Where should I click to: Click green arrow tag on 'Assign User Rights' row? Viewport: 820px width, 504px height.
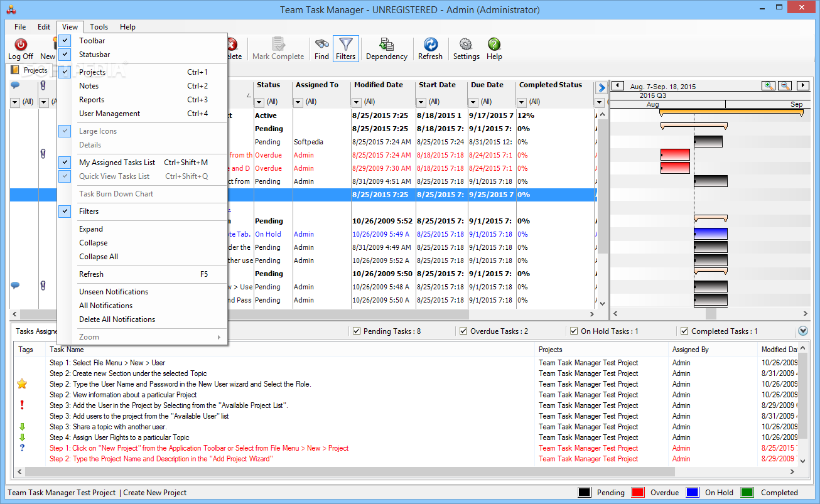pyautogui.click(x=22, y=437)
